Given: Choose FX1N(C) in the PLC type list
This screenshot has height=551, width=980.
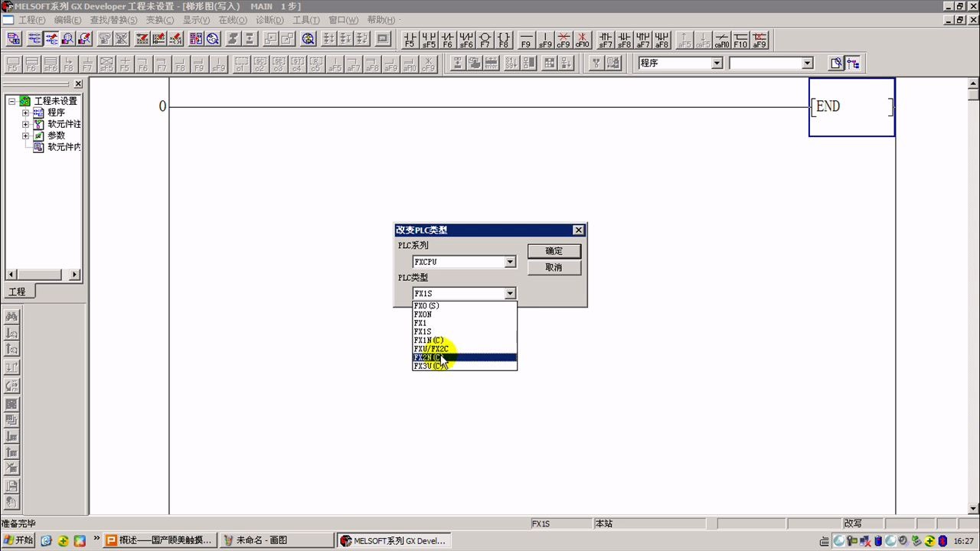Looking at the screenshot, I should [465, 340].
